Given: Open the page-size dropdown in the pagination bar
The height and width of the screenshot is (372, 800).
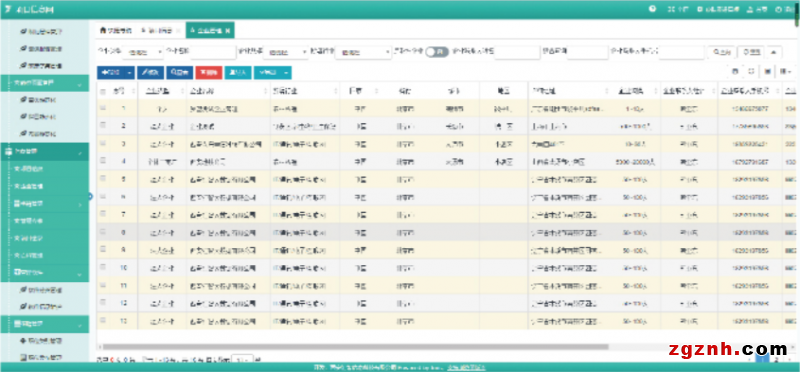Looking at the screenshot, I should [x=242, y=359].
